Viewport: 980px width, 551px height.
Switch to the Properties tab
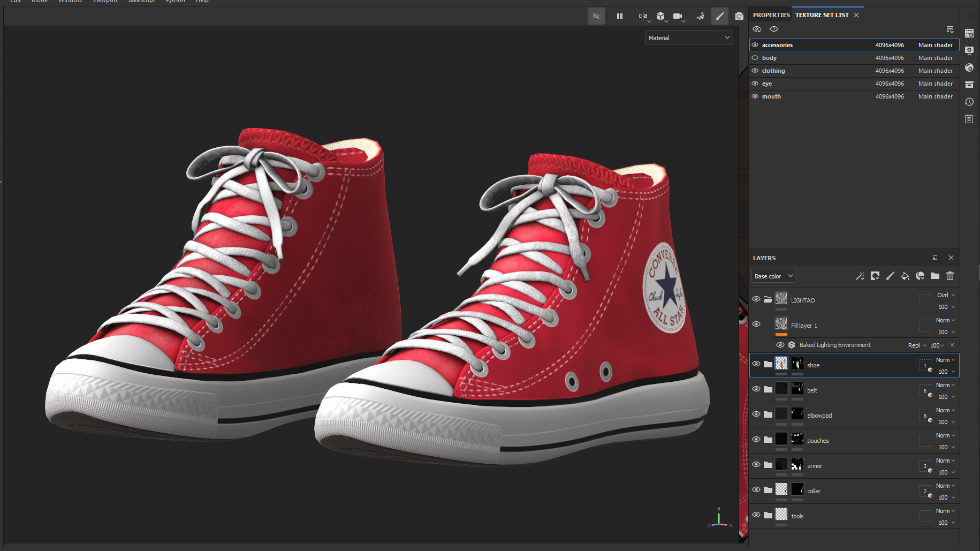click(771, 15)
